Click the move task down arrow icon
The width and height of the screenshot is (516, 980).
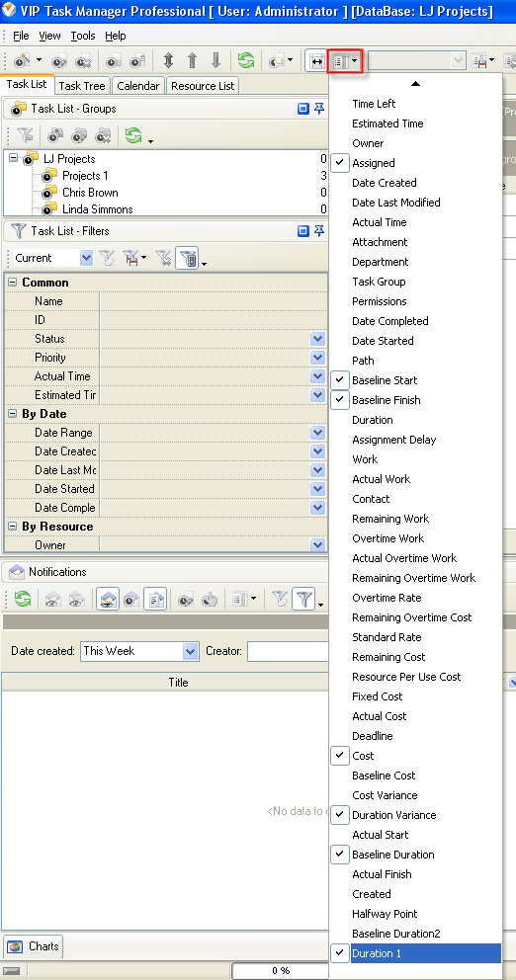pyautogui.click(x=215, y=60)
